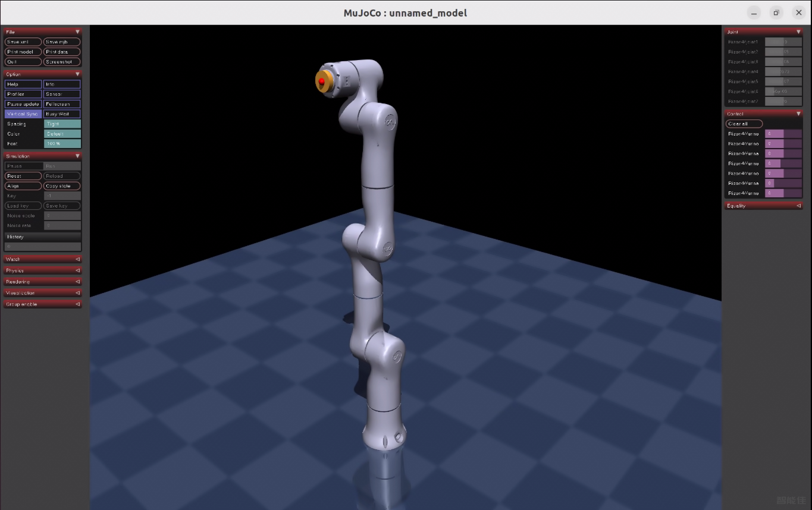812x510 pixels.
Task: Click the Noise scale slider
Action: pos(62,215)
